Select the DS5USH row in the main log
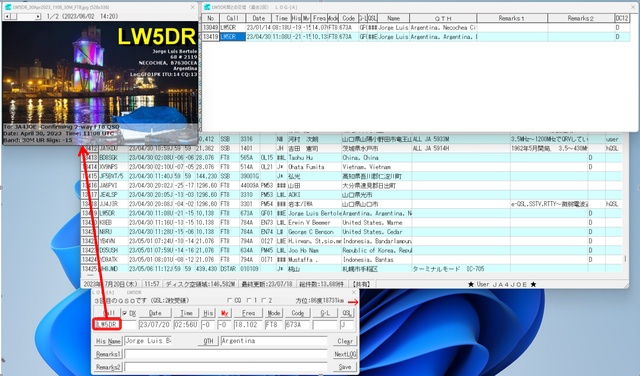The image size is (640, 376). click(x=351, y=250)
